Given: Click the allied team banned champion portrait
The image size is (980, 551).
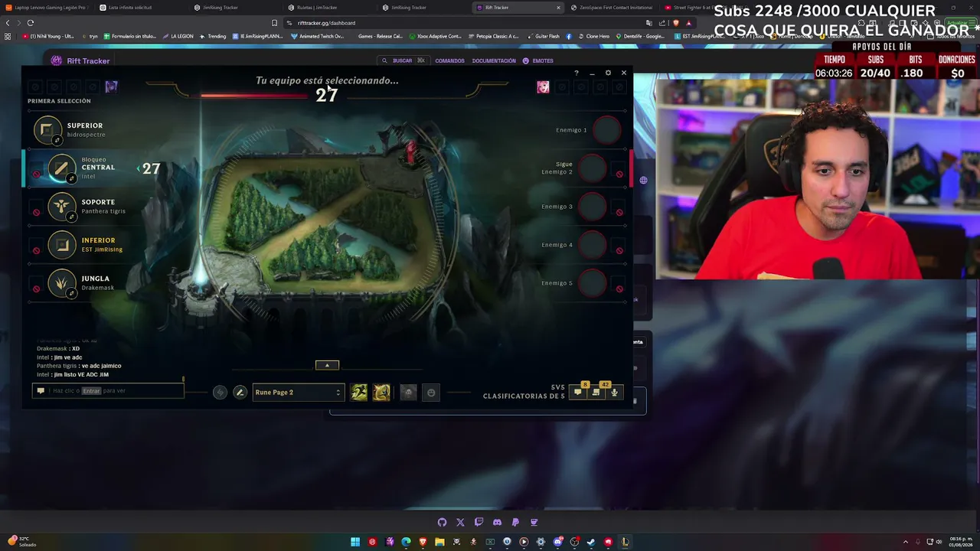Looking at the screenshot, I should (x=111, y=86).
